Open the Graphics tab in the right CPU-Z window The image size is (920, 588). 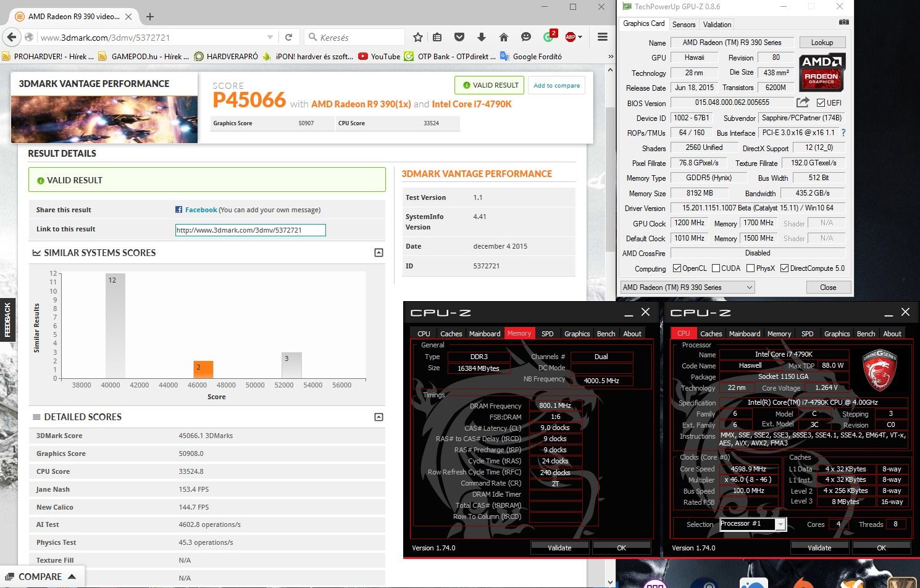click(837, 333)
